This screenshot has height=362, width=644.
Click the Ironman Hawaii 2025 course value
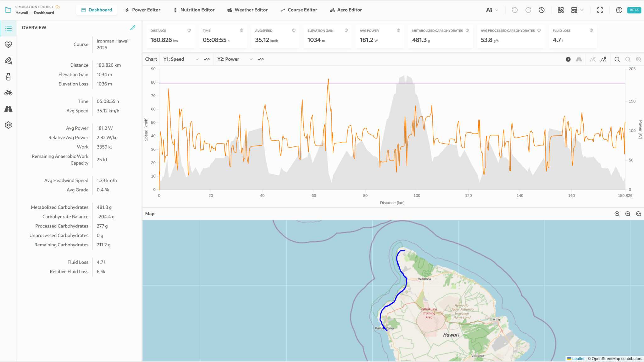113,44
